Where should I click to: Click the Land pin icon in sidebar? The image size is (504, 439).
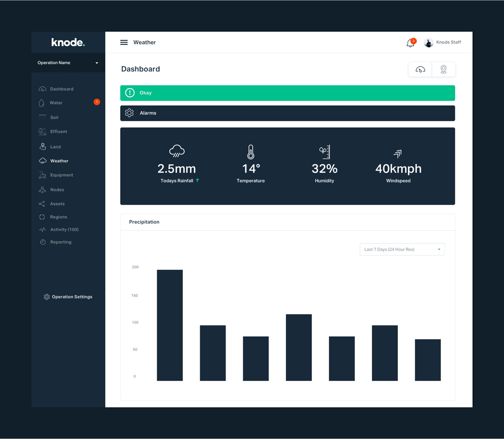coord(43,146)
